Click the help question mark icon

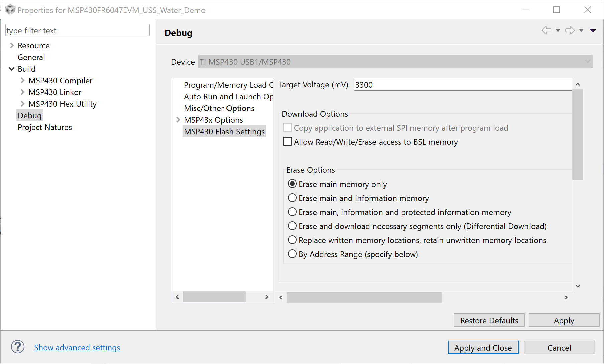coord(18,347)
